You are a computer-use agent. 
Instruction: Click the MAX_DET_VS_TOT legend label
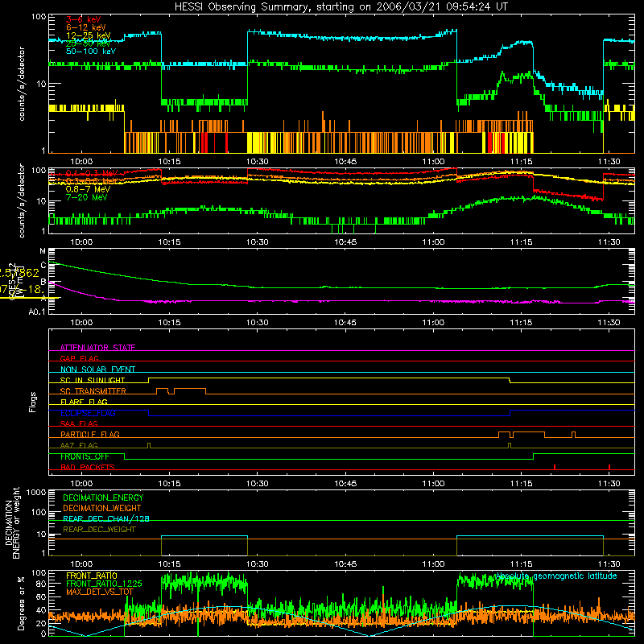click(x=100, y=592)
